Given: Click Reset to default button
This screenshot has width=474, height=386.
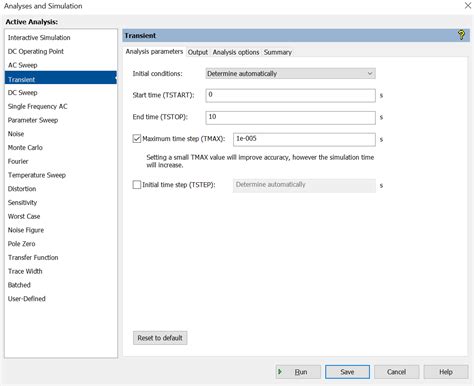Looking at the screenshot, I should 160,338.
